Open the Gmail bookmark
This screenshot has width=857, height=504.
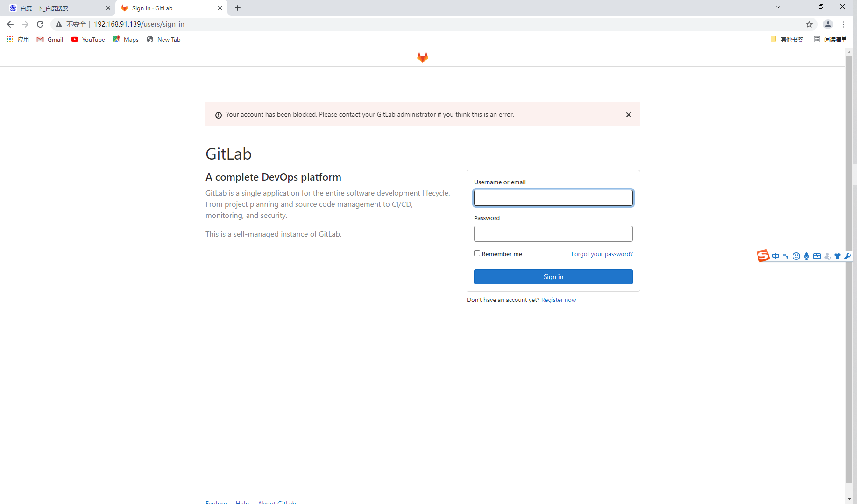click(50, 40)
